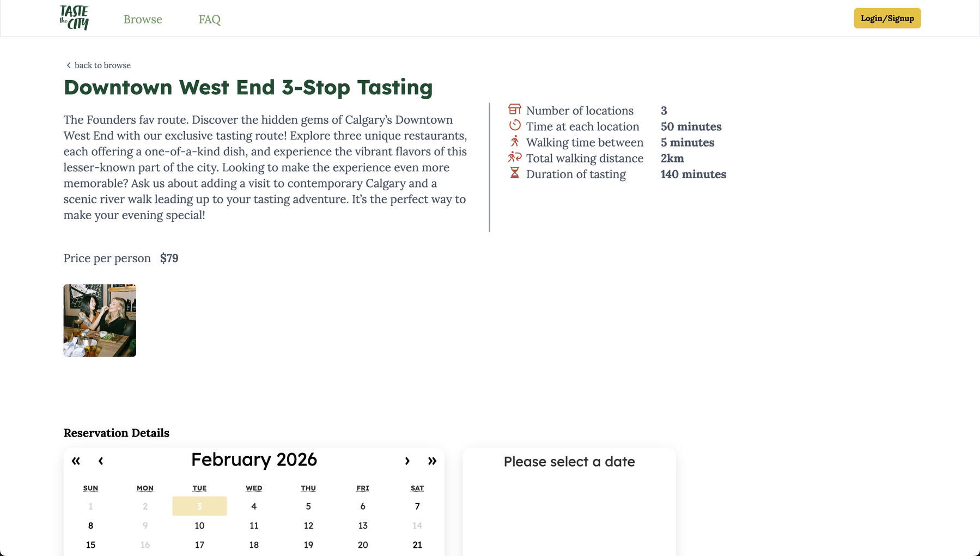Click the Total walking distance icon

(x=514, y=158)
